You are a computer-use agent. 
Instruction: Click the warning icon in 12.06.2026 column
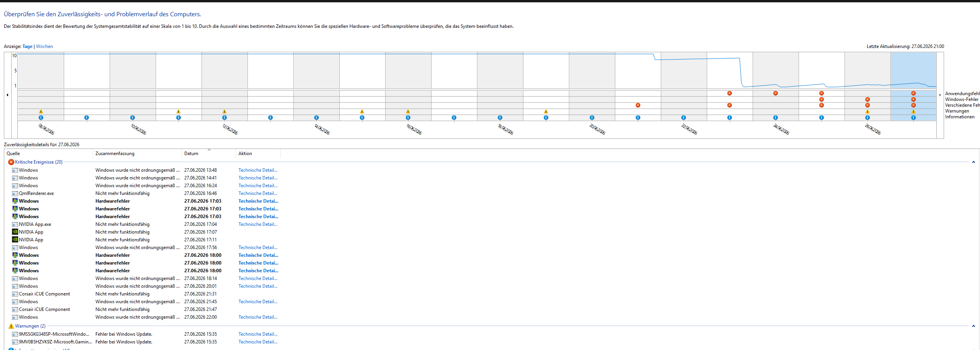click(225, 111)
